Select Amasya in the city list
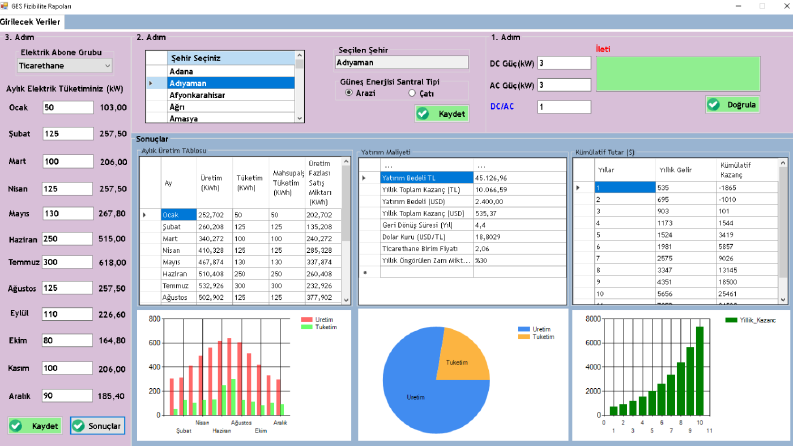Screen dimensions: 793x446 tap(231, 118)
